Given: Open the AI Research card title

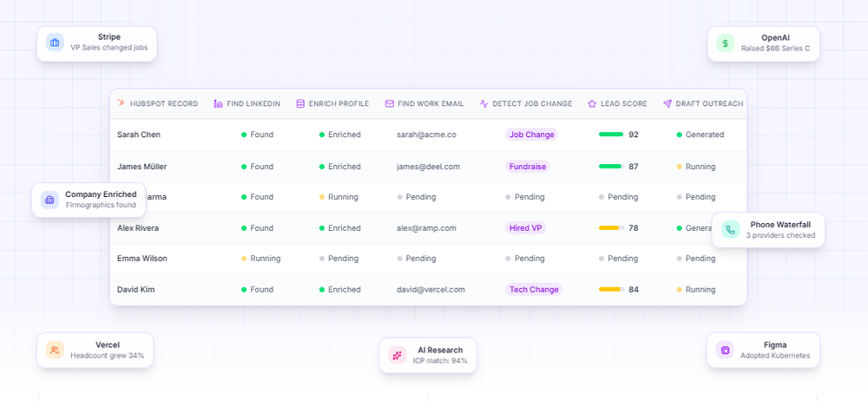Looking at the screenshot, I should (x=440, y=350).
